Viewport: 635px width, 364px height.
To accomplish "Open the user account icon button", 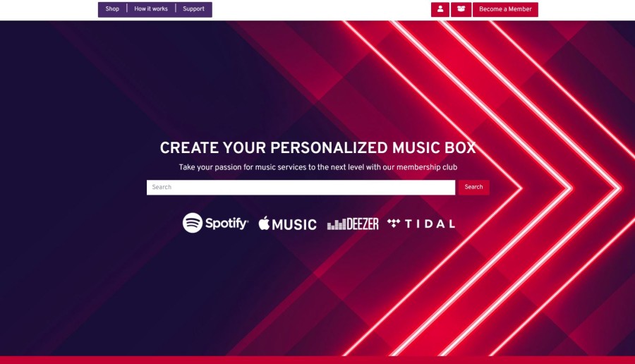I will pyautogui.click(x=440, y=9).
